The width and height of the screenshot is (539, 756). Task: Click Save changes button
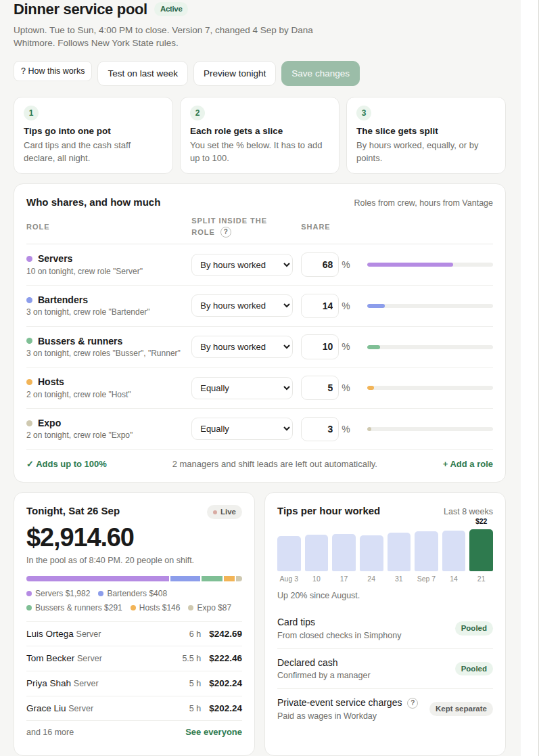point(321,73)
